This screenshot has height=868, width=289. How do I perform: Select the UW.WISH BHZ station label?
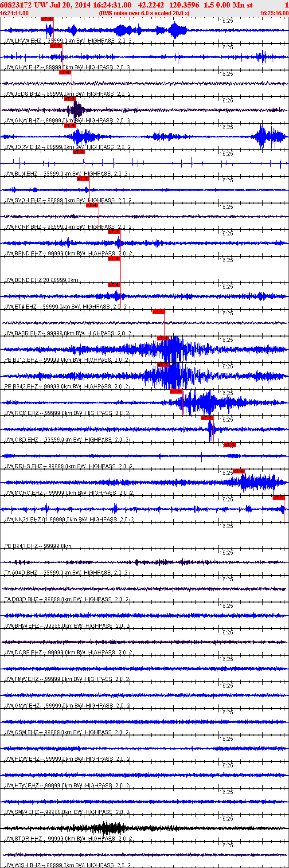click(x=68, y=865)
